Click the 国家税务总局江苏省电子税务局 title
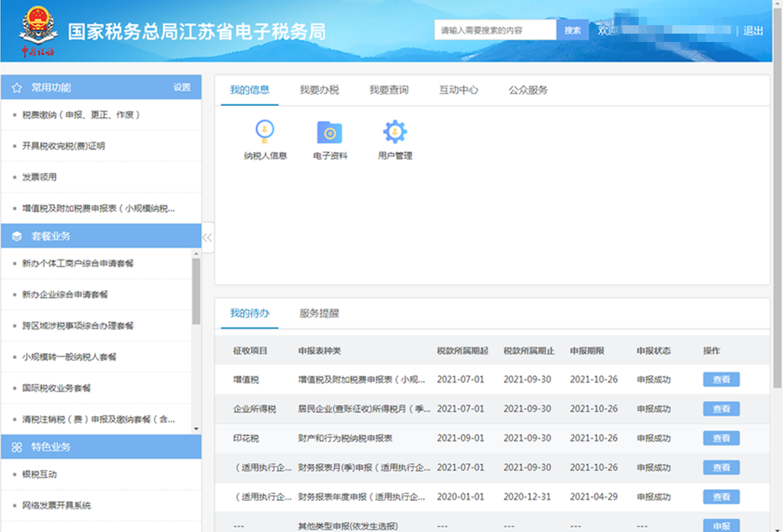784x532 pixels. (197, 31)
